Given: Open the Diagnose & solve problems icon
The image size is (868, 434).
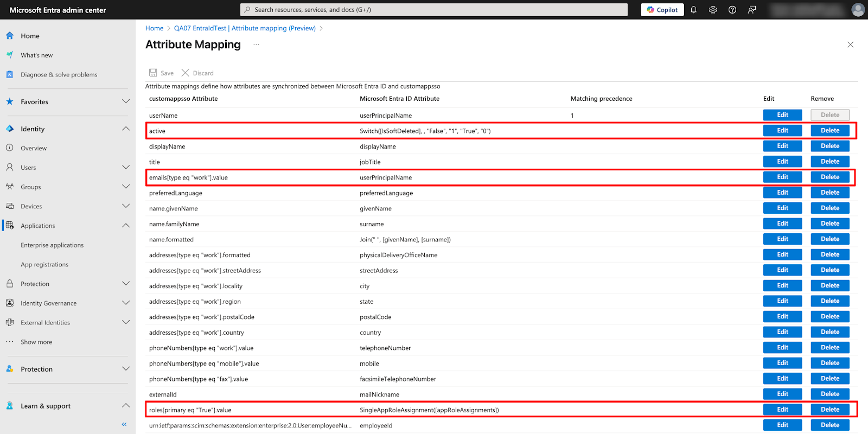Looking at the screenshot, I should click(10, 75).
